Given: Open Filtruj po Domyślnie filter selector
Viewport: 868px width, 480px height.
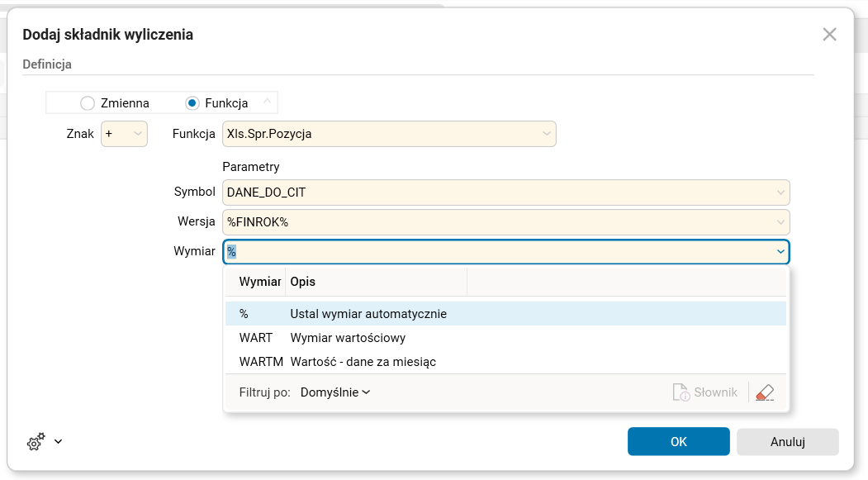Looking at the screenshot, I should click(334, 392).
